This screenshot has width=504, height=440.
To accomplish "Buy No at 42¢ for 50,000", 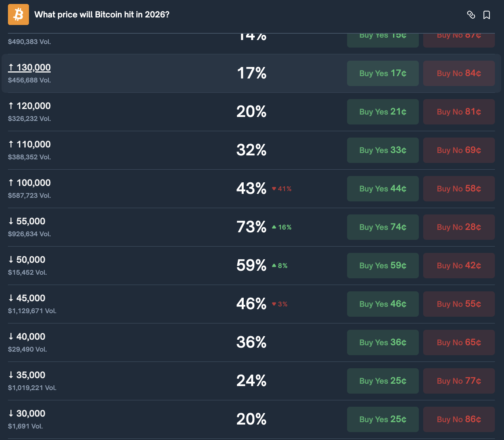I will [x=459, y=266].
